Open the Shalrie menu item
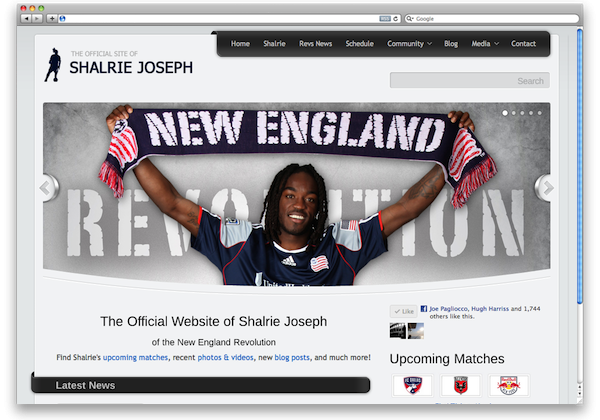Screen dimensions: 600x420 click(x=274, y=44)
